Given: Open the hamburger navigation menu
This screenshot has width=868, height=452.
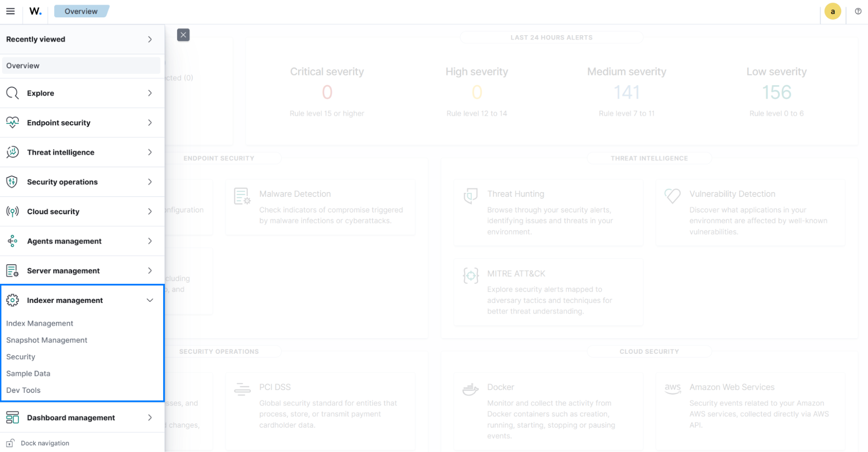Looking at the screenshot, I should point(10,11).
